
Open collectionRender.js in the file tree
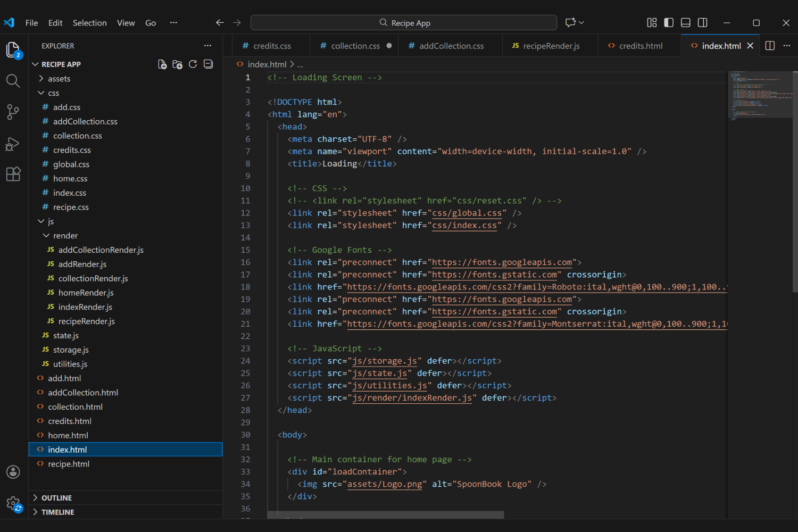(126, 278)
